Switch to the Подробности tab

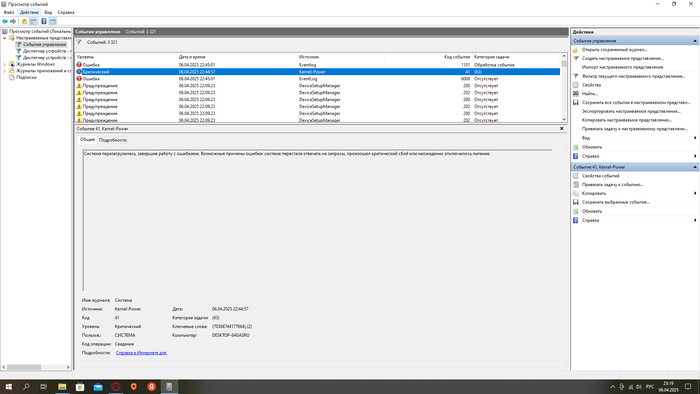pyautogui.click(x=112, y=140)
